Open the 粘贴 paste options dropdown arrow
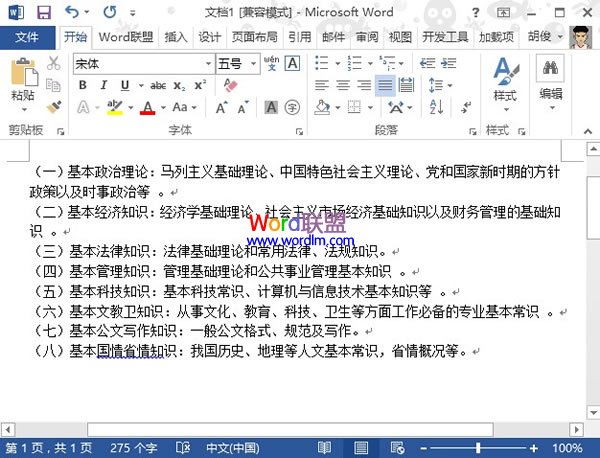 22,111
